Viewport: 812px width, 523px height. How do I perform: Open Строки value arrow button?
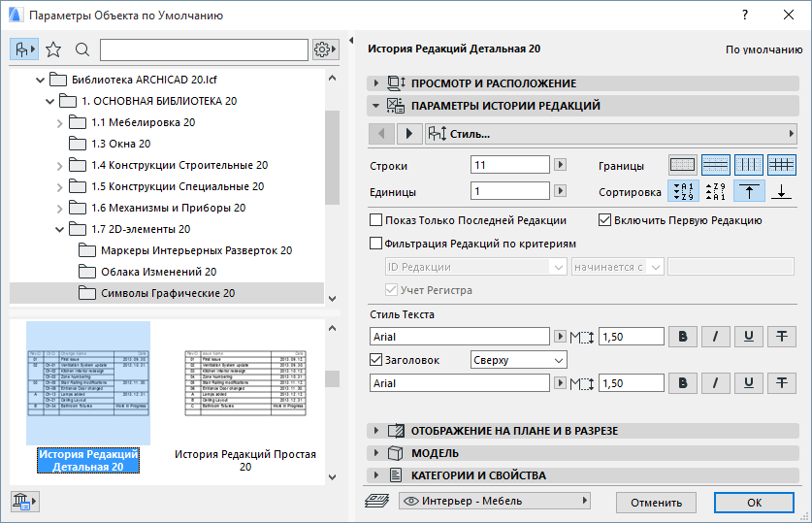click(560, 165)
